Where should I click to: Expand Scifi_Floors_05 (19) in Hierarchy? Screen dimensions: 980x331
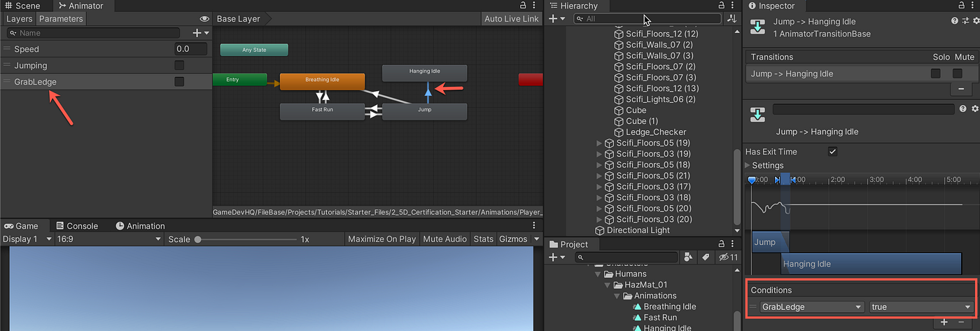(x=599, y=143)
